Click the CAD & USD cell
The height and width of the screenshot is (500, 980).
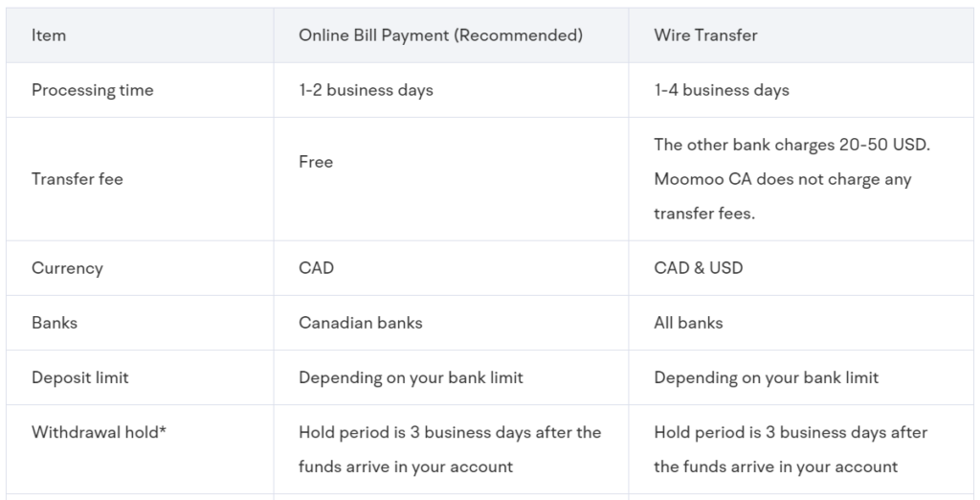(x=698, y=268)
